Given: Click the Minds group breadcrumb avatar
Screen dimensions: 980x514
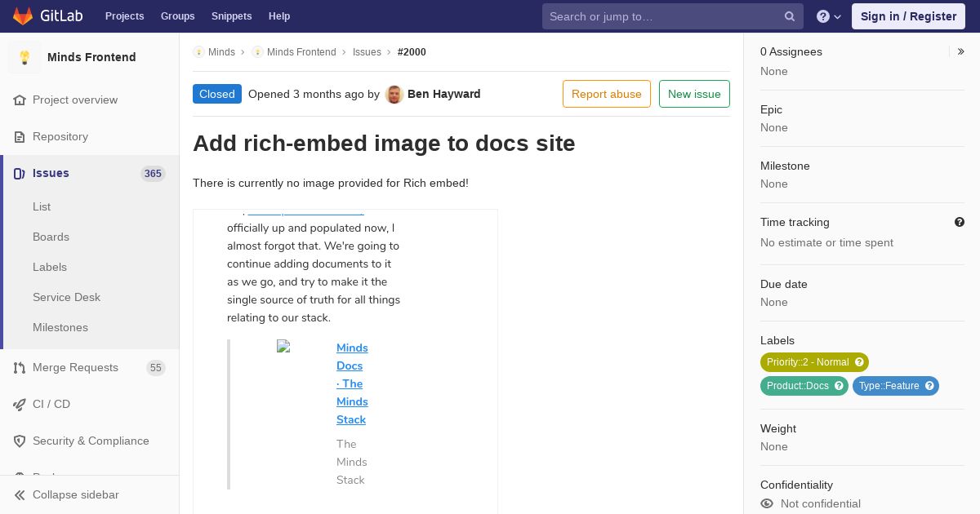Looking at the screenshot, I should [198, 52].
